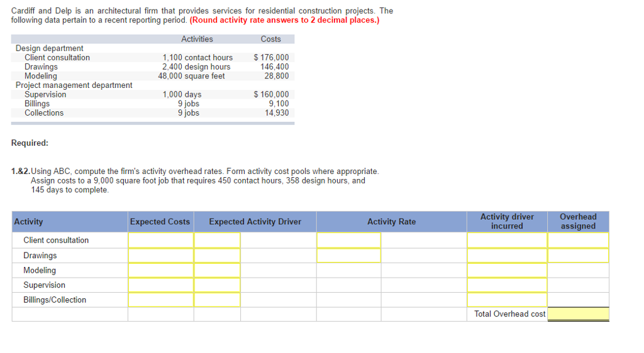Select Supervision row Expected Costs field

pos(160,285)
